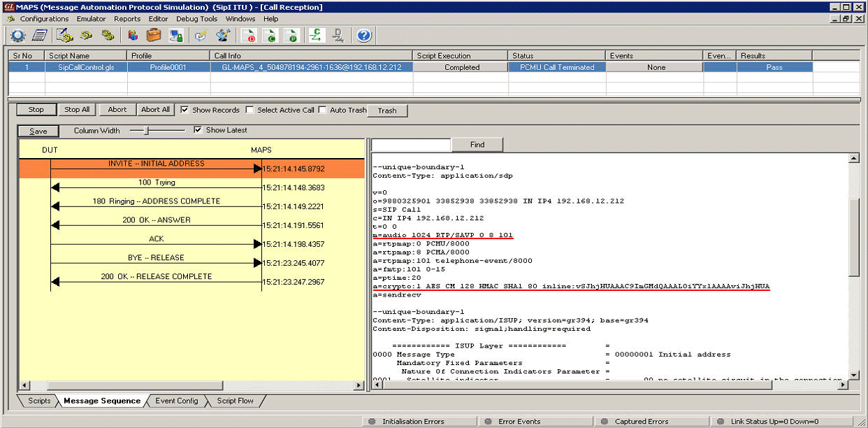This screenshot has height=428, width=868.
Task: Click the document icon with red D
Action: click(248, 35)
